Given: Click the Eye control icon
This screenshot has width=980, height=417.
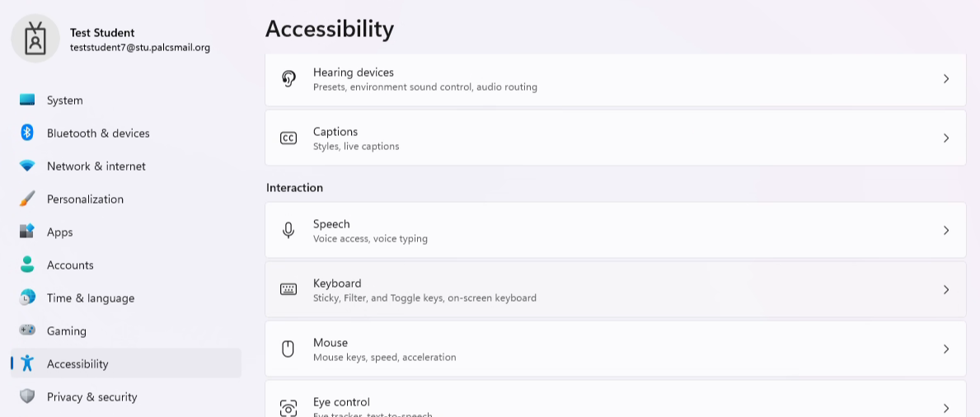Looking at the screenshot, I should coord(288,408).
